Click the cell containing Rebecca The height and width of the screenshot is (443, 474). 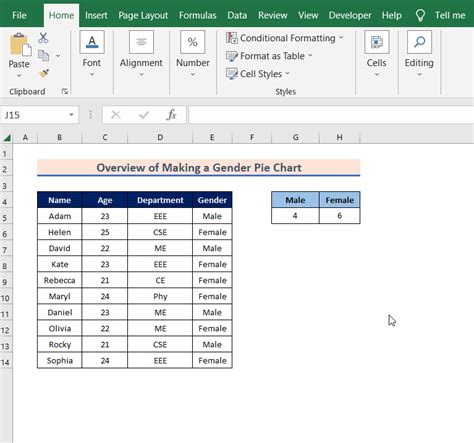[60, 280]
